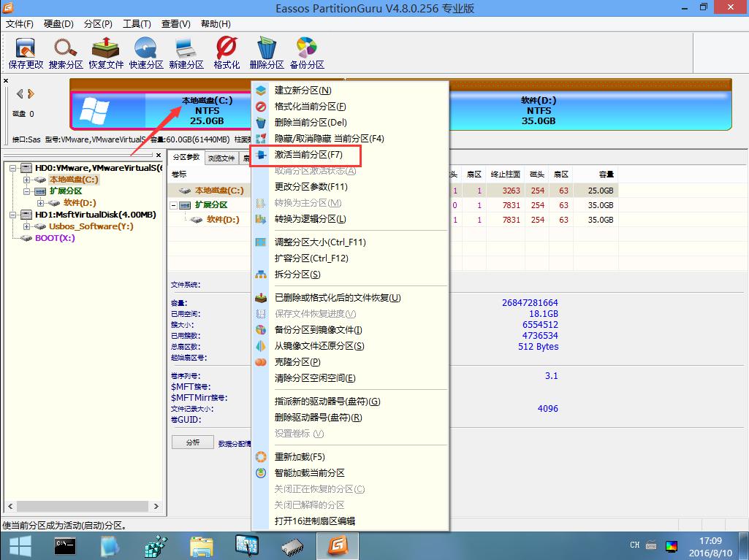Viewport: 749px width, 560px height.
Task: Open the 帮助(H) menu
Action: (x=216, y=24)
